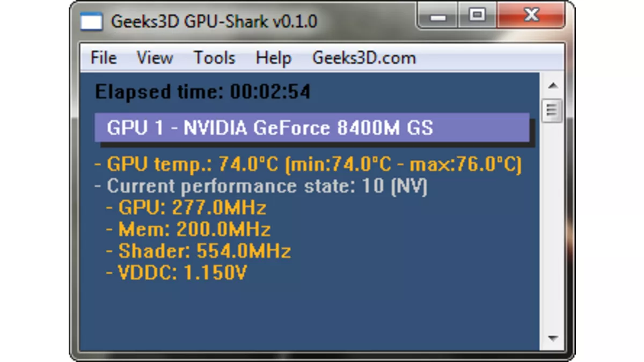
Task: Click the vertical scrollbar thumb
Action: click(553, 111)
